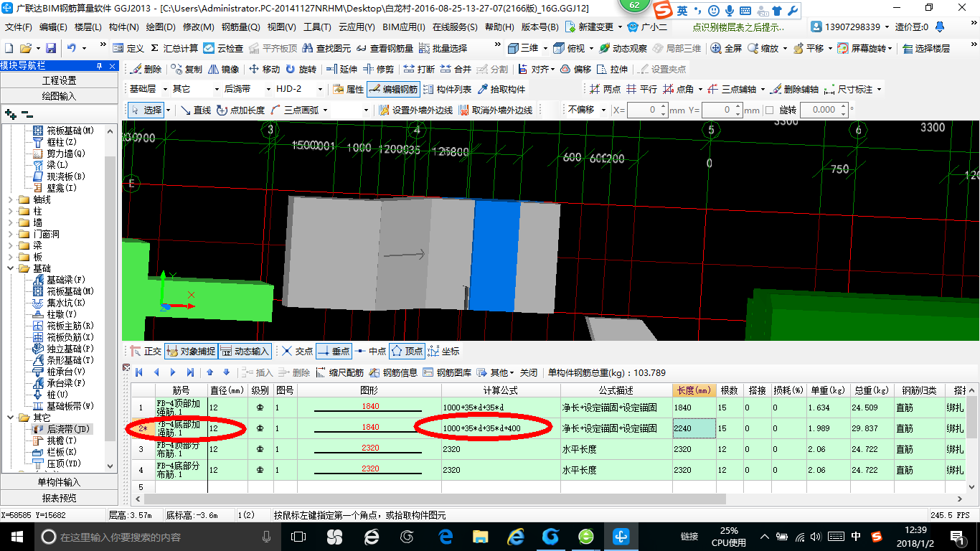The width and height of the screenshot is (980, 551).
Task: Toggle 顶点 vertex snap
Action: 407,351
